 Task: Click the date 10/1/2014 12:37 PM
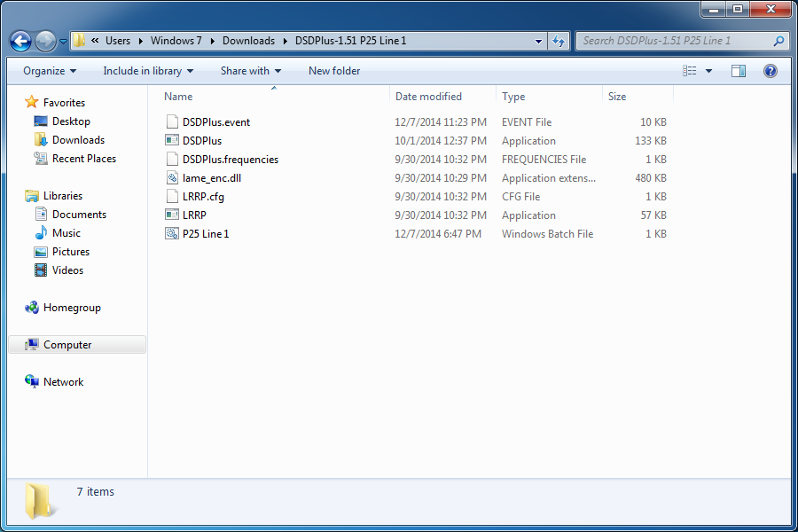pyautogui.click(x=440, y=140)
